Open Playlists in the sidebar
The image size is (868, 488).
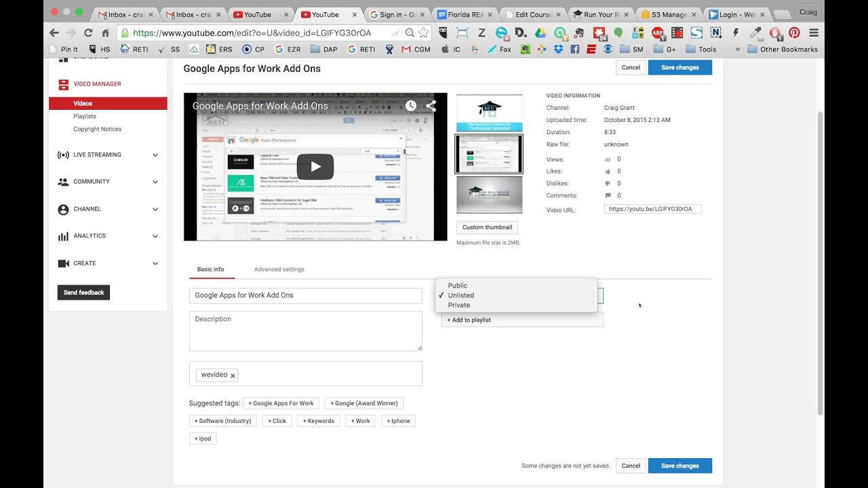coord(85,116)
